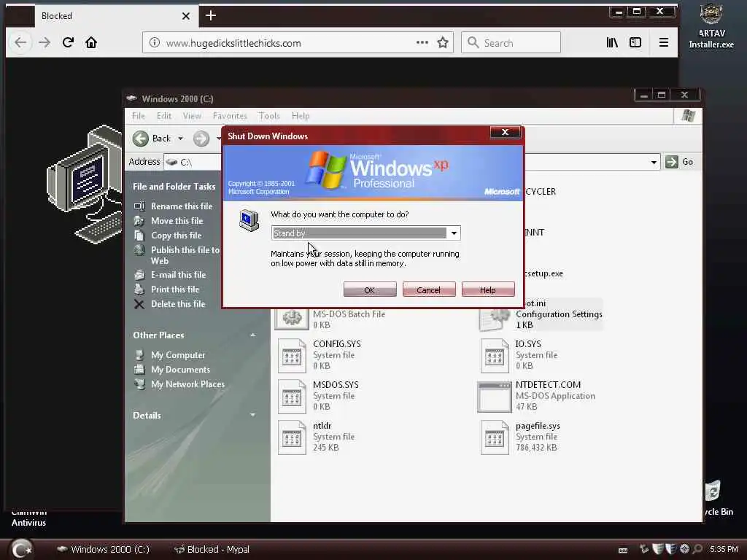The width and height of the screenshot is (747, 560).
Task: Select the ntldr file icon
Action: (292, 437)
